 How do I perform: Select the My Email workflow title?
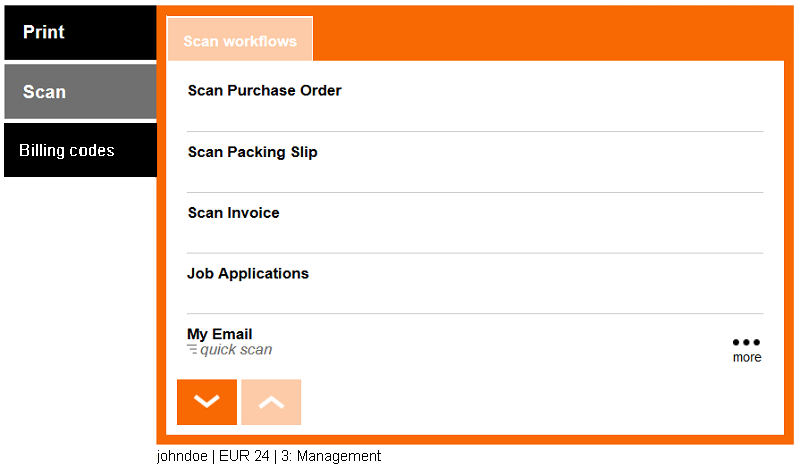[x=219, y=334]
